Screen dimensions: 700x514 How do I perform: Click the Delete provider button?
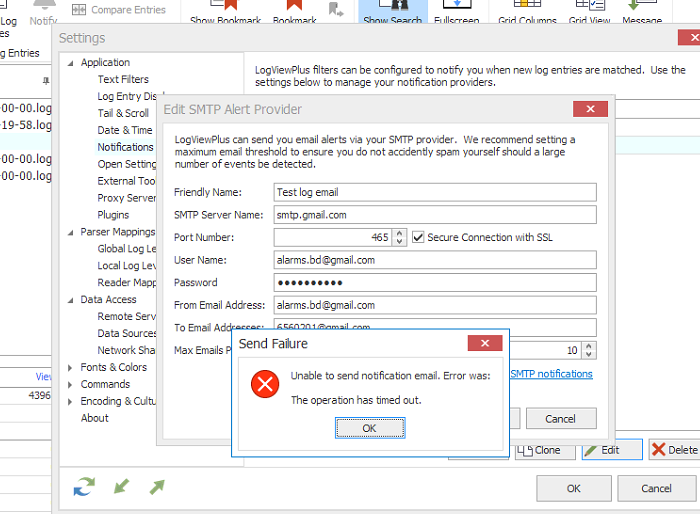point(675,450)
